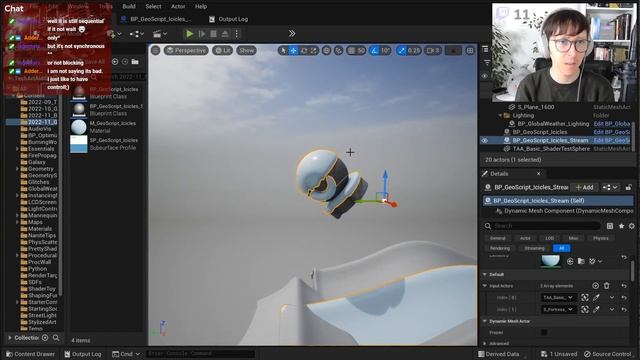Select BP_GeoScript_Icicles_Stream (Self) component row
This screenshot has width=640, height=360.
pyautogui.click(x=558, y=201)
